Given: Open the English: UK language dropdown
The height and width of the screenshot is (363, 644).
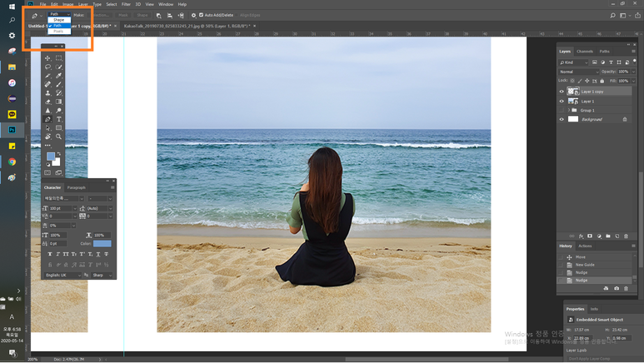Looking at the screenshot, I should click(x=62, y=275).
